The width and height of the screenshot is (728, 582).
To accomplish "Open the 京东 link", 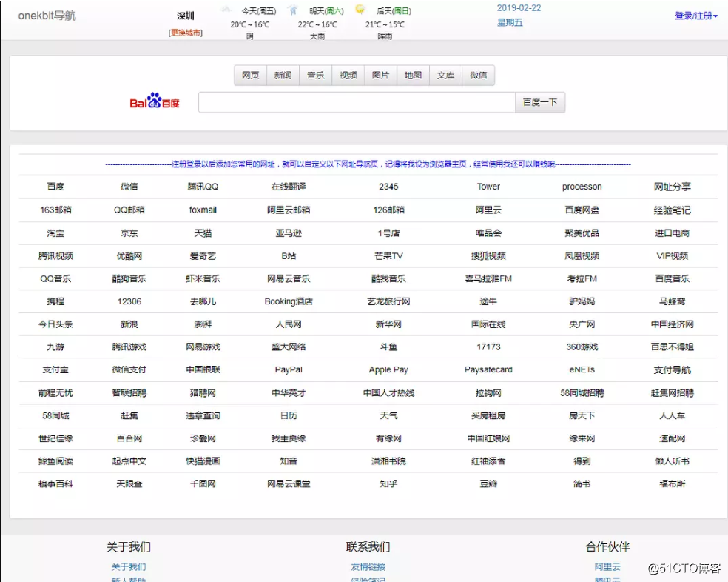I will [129, 233].
